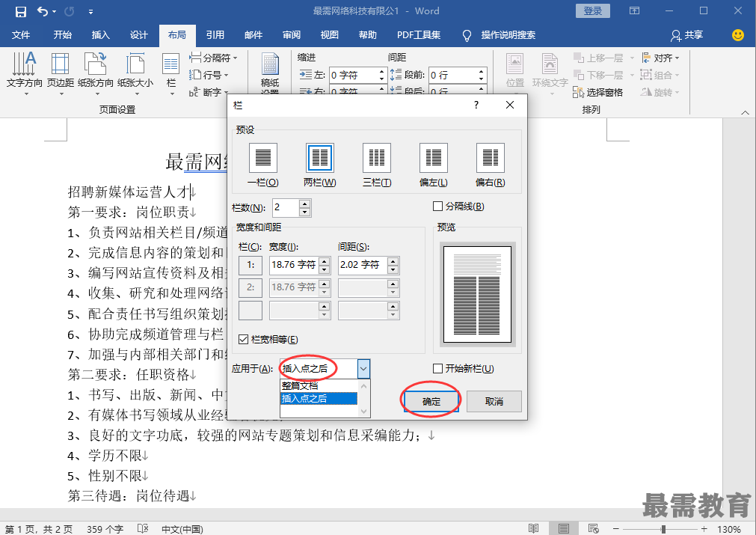
Task: Click the number of columns (栏数) field
Action: [x=286, y=208]
